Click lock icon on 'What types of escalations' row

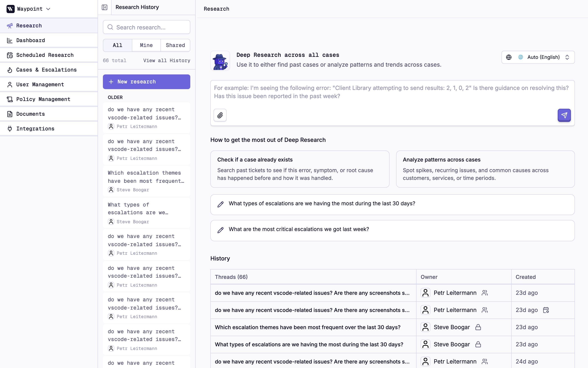click(478, 344)
